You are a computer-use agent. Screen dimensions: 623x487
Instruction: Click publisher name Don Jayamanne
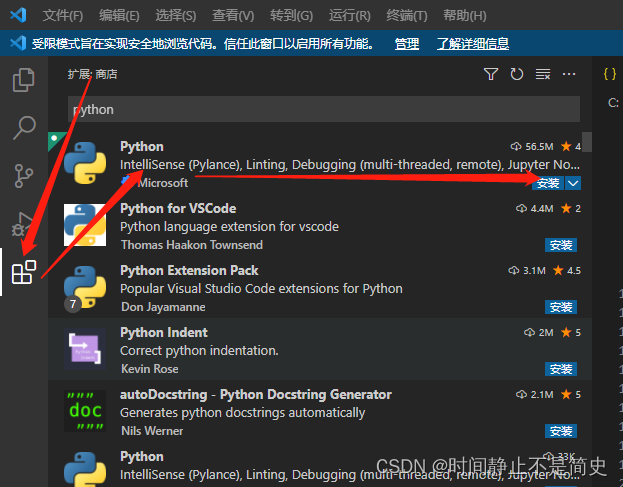(163, 307)
